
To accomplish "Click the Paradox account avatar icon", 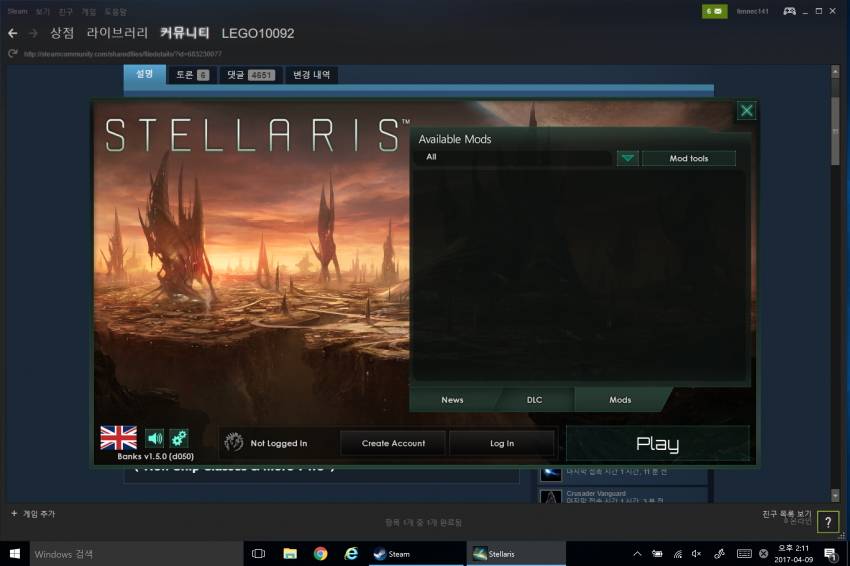I will 234,442.
